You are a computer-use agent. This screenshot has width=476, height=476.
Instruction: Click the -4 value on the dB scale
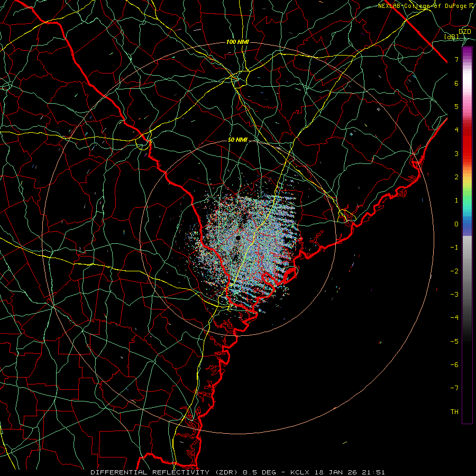click(454, 317)
